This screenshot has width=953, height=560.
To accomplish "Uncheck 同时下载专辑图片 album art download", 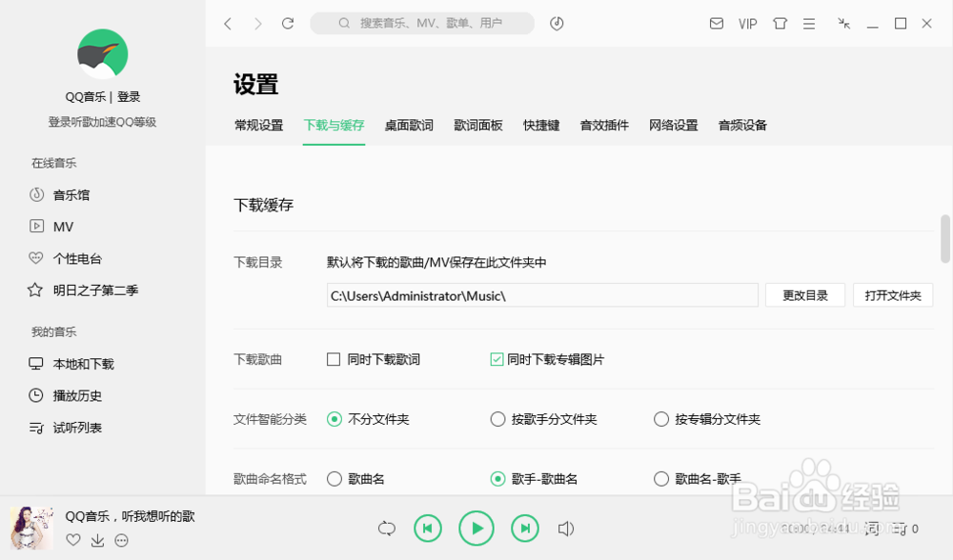I will 497,359.
